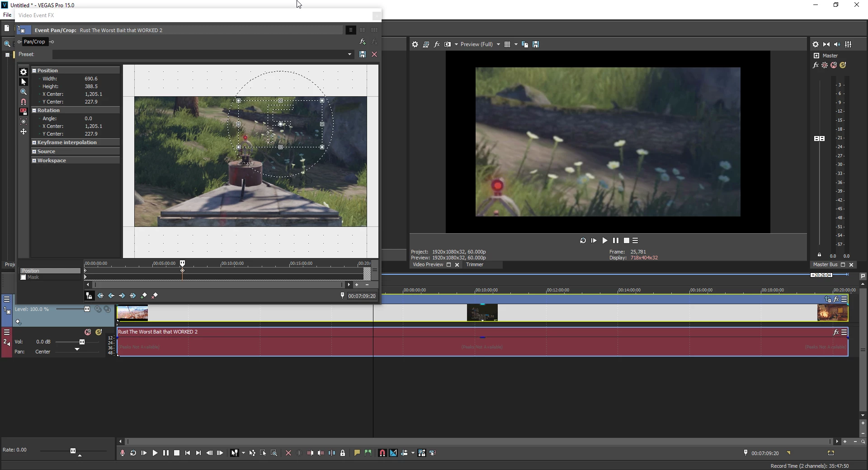Collapse the Rotation property group
Viewport: 868px width, 470px height.
(x=34, y=110)
